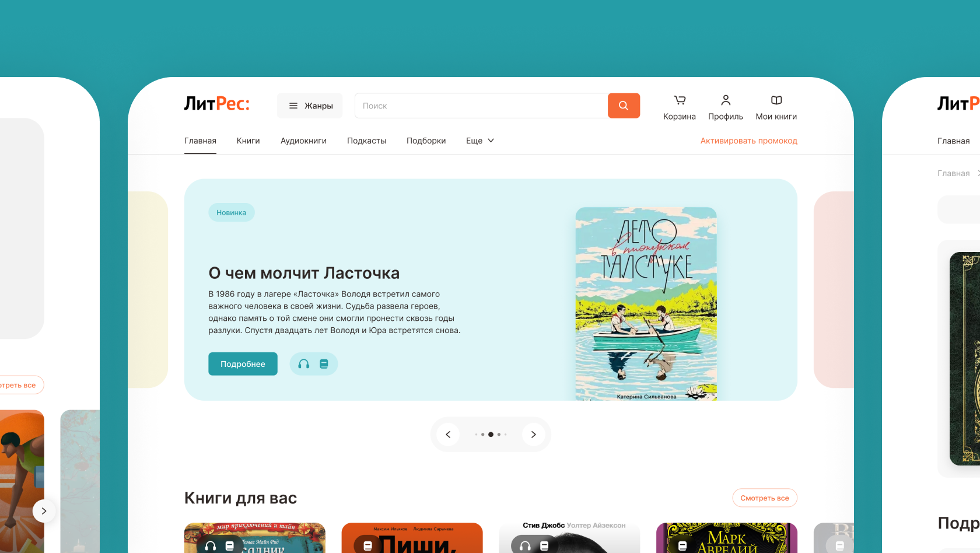
Task: Open the Жанры hamburger menu
Action: [310, 106]
